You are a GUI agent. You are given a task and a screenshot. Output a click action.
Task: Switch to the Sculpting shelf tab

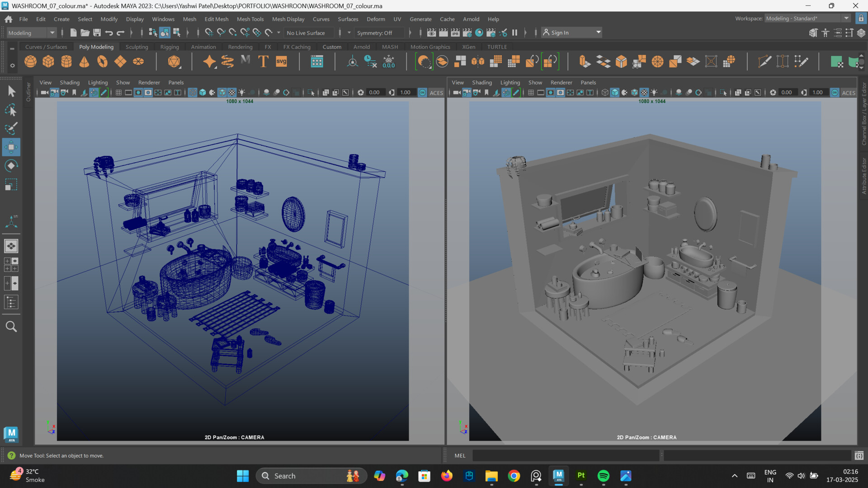137,47
